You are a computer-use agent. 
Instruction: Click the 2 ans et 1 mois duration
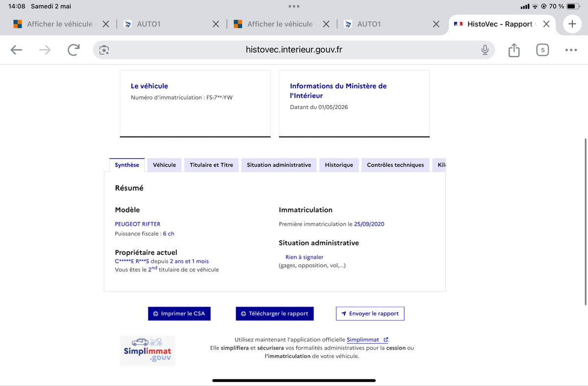(189, 261)
